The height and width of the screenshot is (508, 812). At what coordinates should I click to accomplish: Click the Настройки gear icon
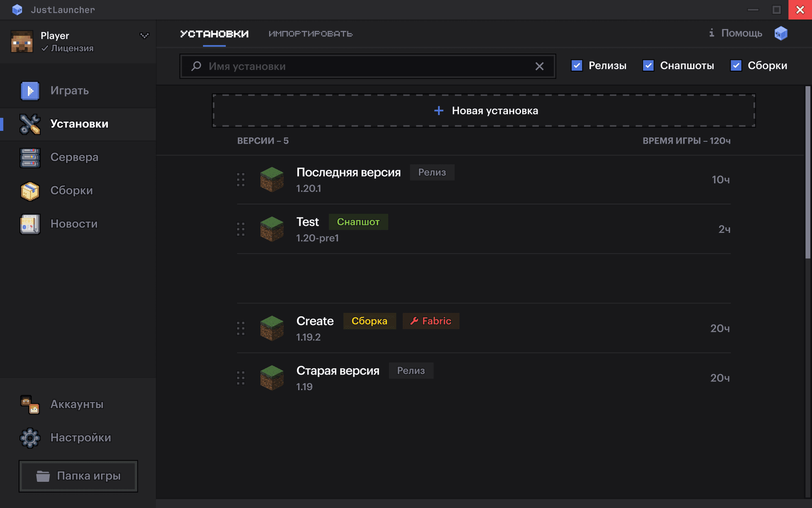[x=30, y=438]
